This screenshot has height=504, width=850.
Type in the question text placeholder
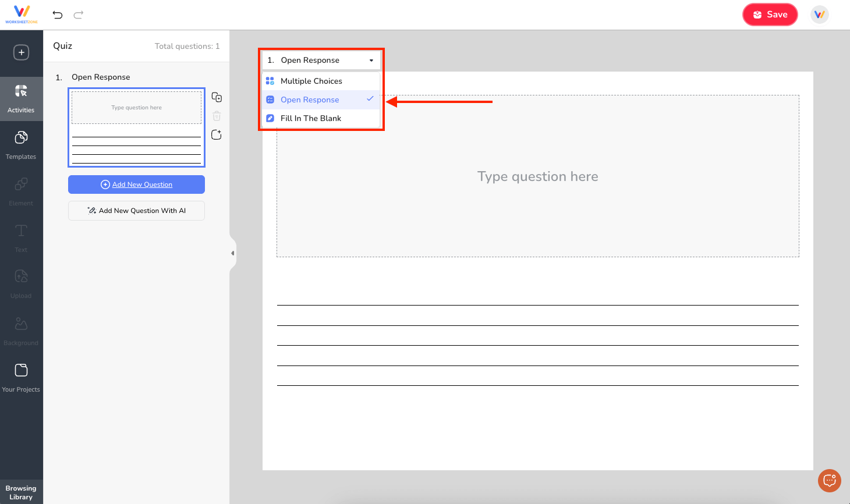pyautogui.click(x=537, y=176)
